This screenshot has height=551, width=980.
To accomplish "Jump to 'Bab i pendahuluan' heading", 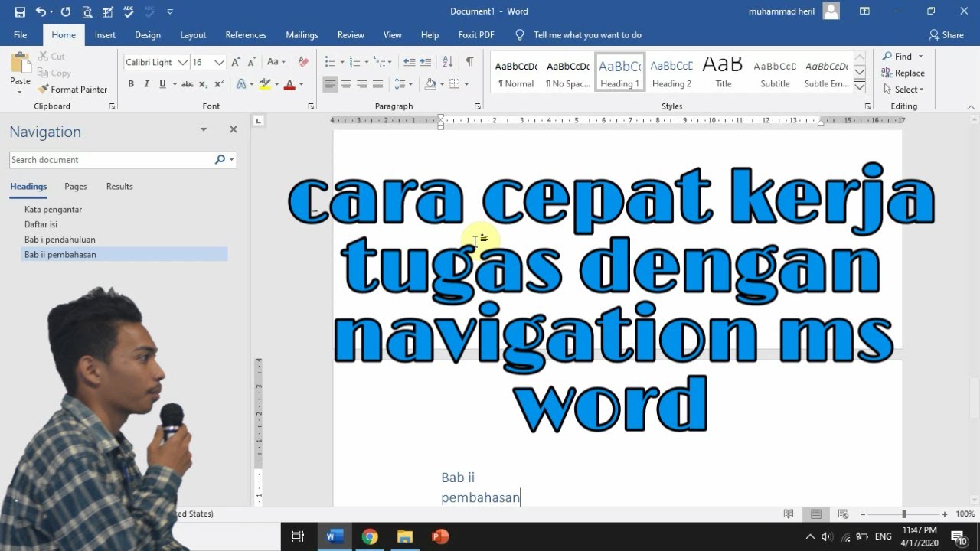I will click(60, 240).
